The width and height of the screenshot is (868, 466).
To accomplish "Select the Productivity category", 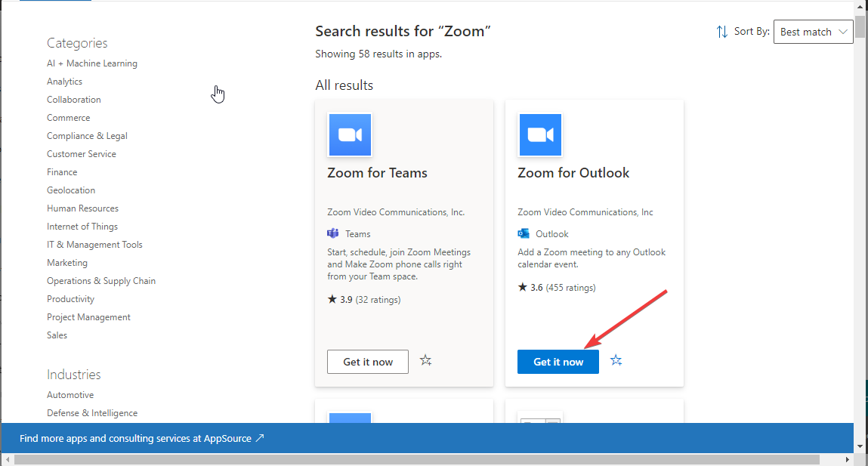I will (70, 298).
